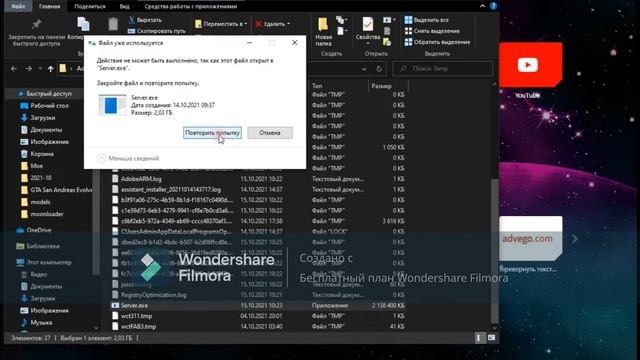Open the Вид ribbon tab
Viewport: 640px width, 360px height.
124,6
